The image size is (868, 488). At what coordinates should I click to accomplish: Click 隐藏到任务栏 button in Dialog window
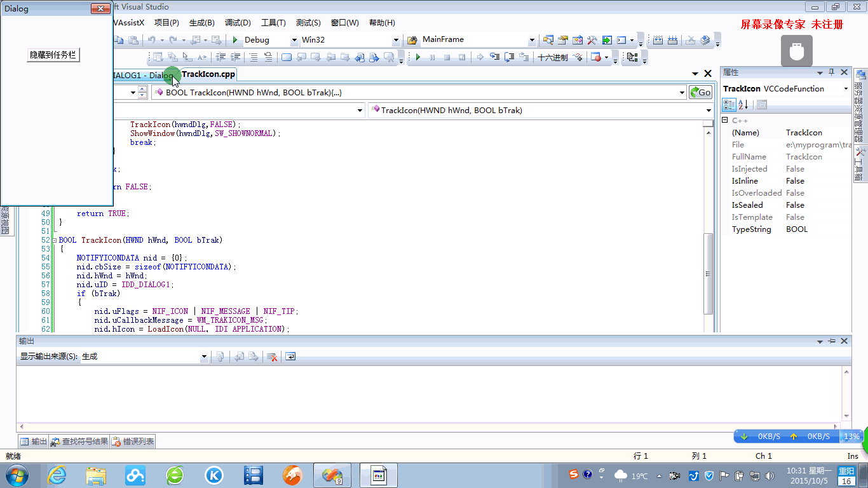click(x=53, y=55)
